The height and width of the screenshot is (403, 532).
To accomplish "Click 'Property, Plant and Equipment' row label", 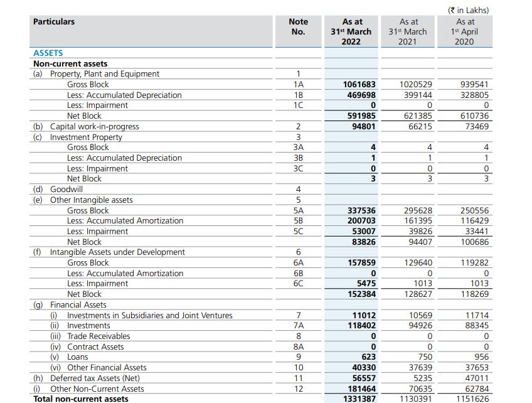I will coord(105,74).
